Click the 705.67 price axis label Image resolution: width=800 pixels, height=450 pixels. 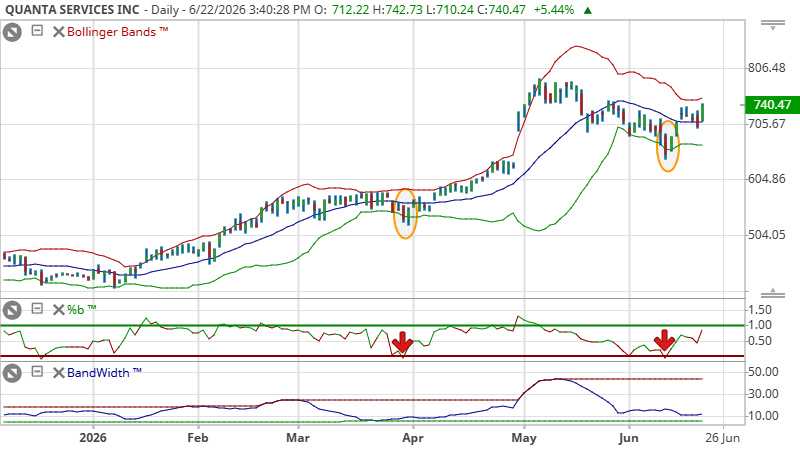click(x=766, y=123)
